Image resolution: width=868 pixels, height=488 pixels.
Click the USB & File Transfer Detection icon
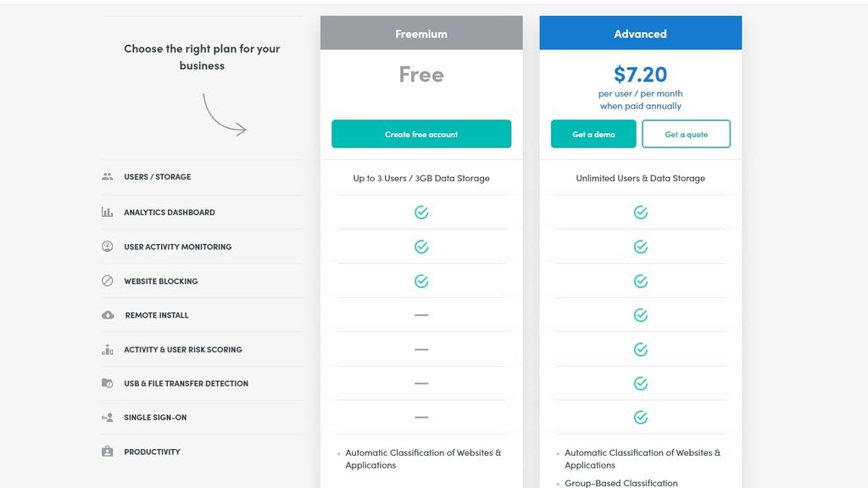coord(106,383)
